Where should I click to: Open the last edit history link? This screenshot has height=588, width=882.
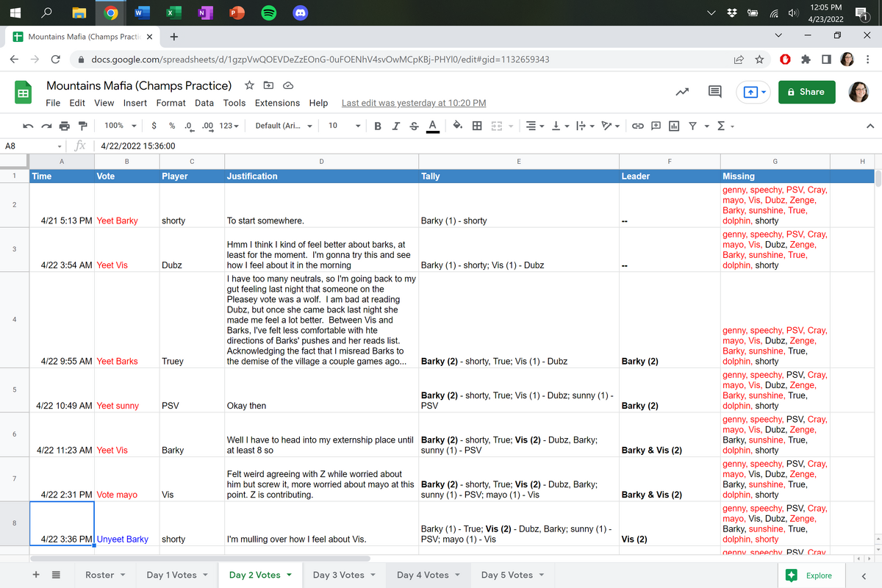tap(413, 103)
